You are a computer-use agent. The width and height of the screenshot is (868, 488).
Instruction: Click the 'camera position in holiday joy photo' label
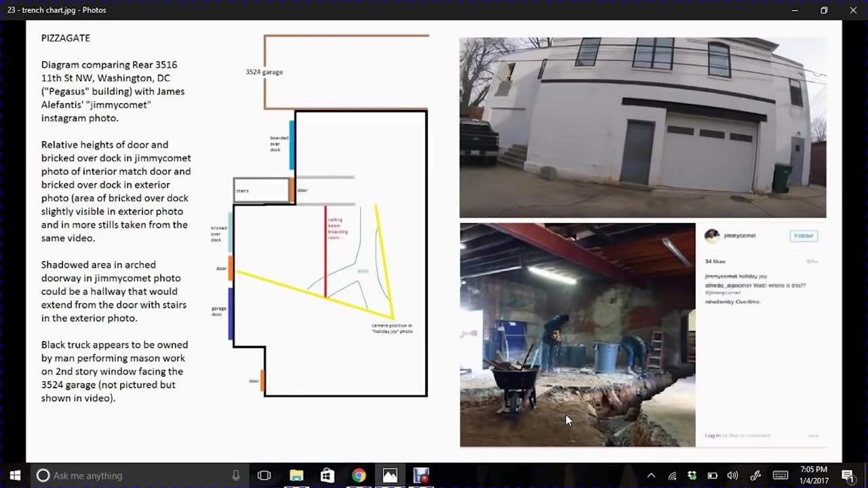[392, 329]
